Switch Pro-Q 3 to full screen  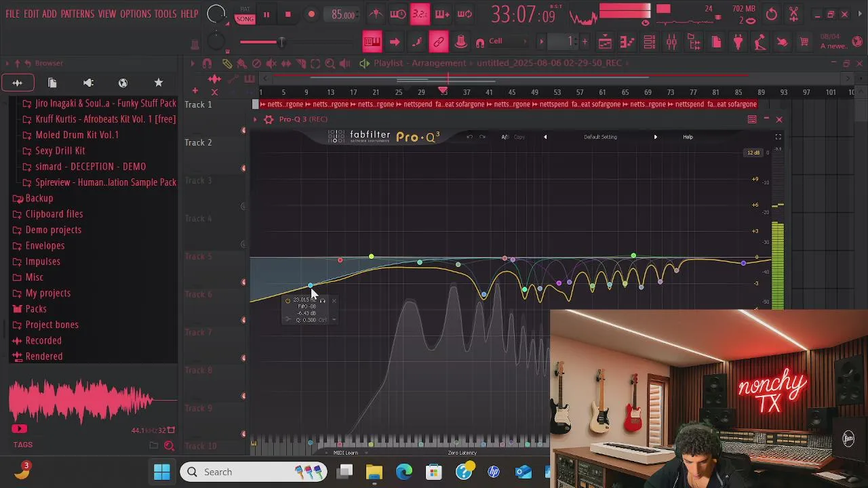pyautogui.click(x=778, y=137)
